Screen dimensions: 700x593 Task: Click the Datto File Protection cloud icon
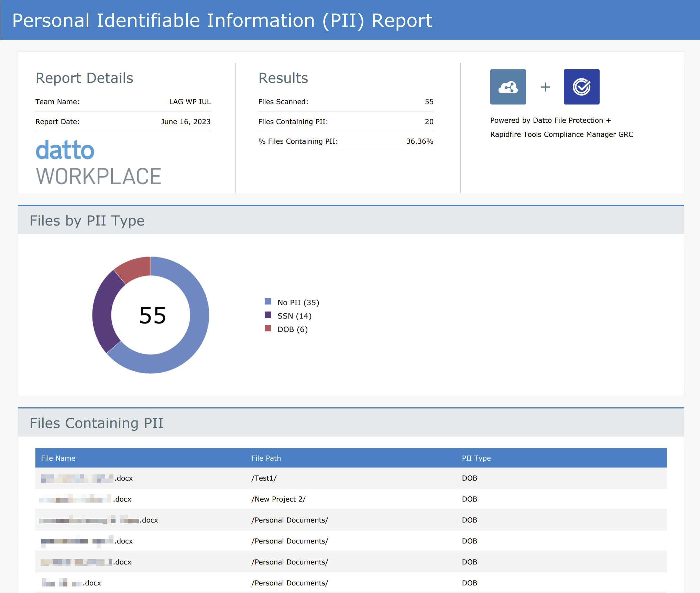(508, 87)
